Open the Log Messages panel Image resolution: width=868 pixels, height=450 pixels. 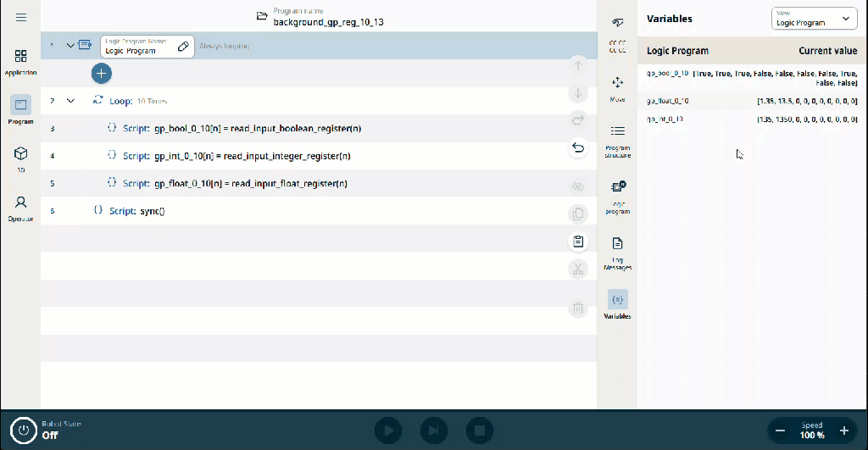[617, 253]
